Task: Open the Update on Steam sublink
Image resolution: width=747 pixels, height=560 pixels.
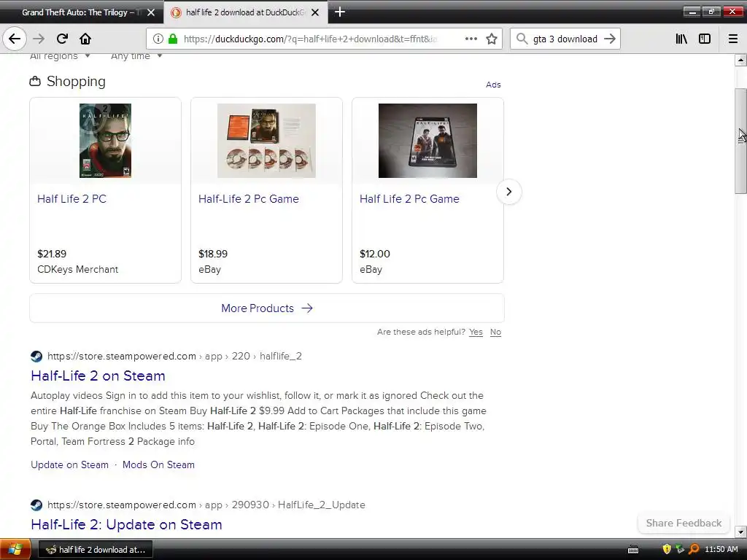Action: click(x=69, y=464)
